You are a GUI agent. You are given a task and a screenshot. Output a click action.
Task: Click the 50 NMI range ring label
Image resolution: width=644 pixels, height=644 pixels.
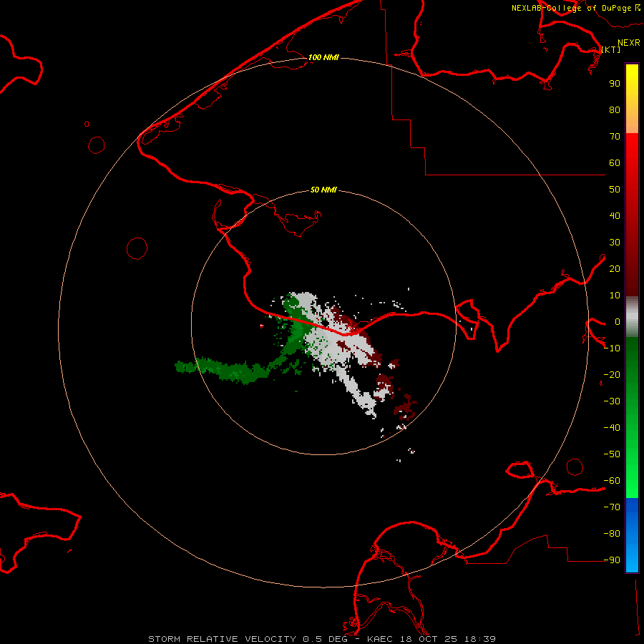[323, 190]
